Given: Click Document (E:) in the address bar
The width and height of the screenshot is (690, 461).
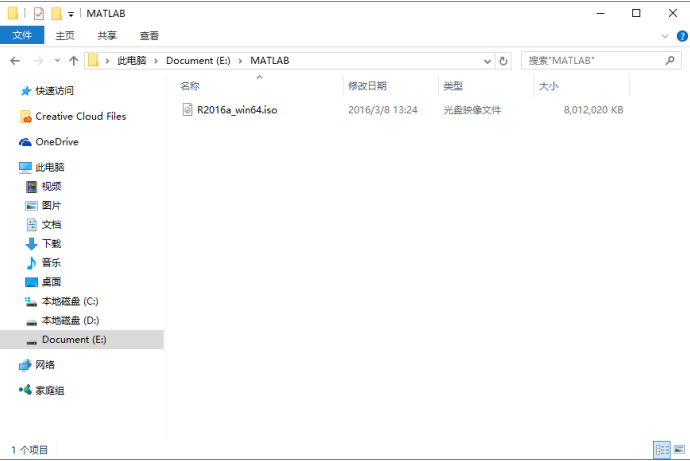Looking at the screenshot, I should (x=198, y=61).
